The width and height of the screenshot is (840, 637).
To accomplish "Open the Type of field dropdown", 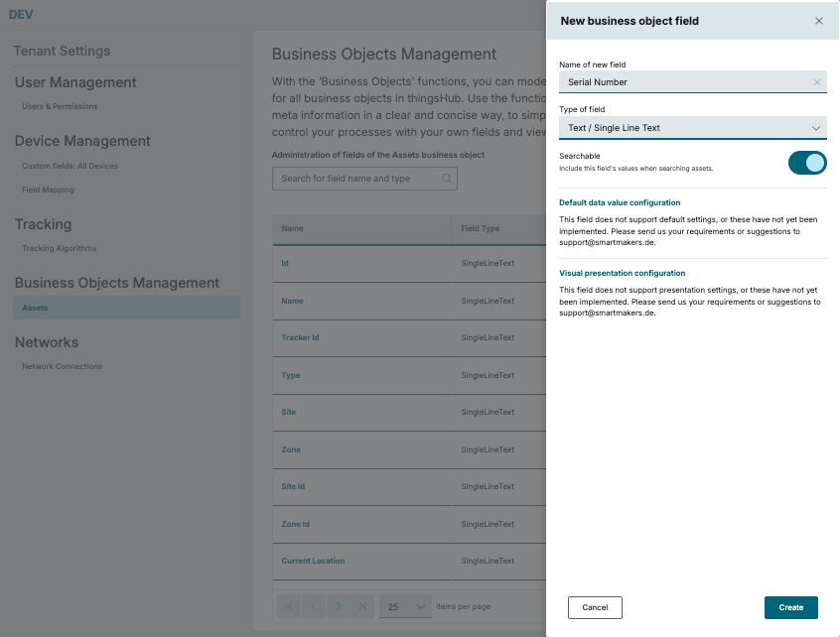I will [x=693, y=128].
